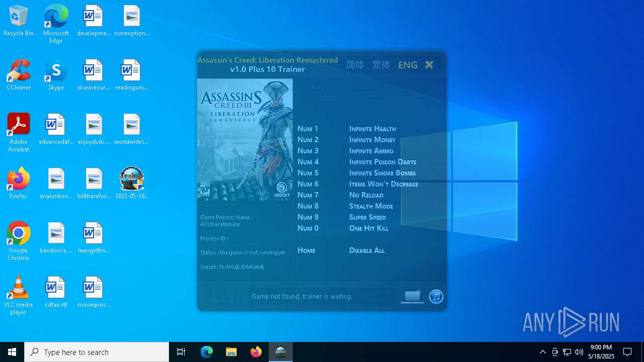
Task: Select the lawsgettin... Word document
Action: click(x=94, y=238)
